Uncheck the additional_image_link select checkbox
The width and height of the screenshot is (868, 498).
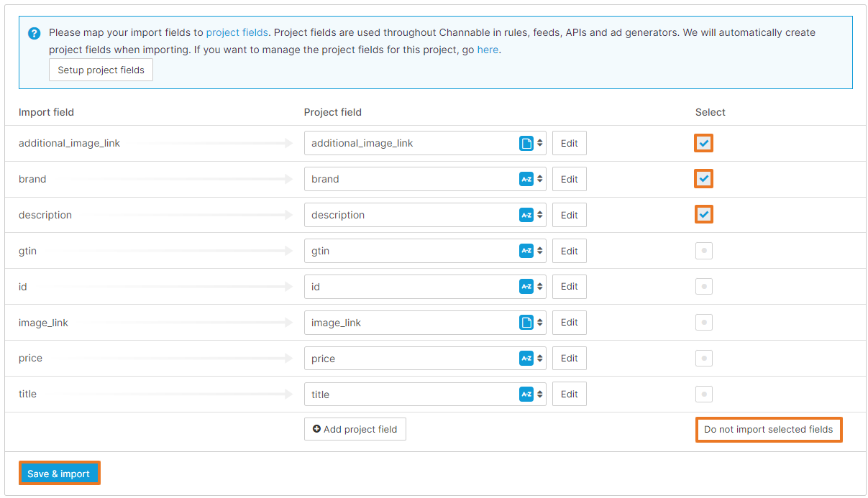[x=704, y=143]
